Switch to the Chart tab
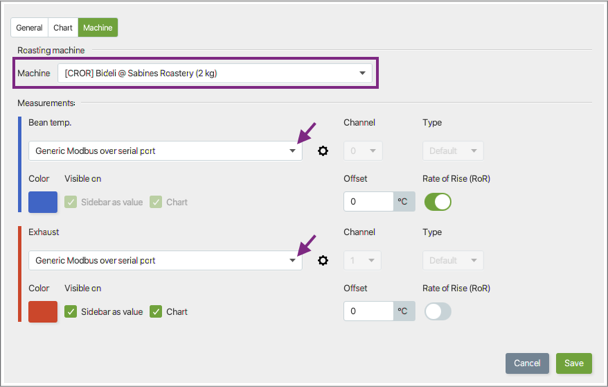Image resolution: width=608 pixels, height=387 pixels. tap(63, 28)
